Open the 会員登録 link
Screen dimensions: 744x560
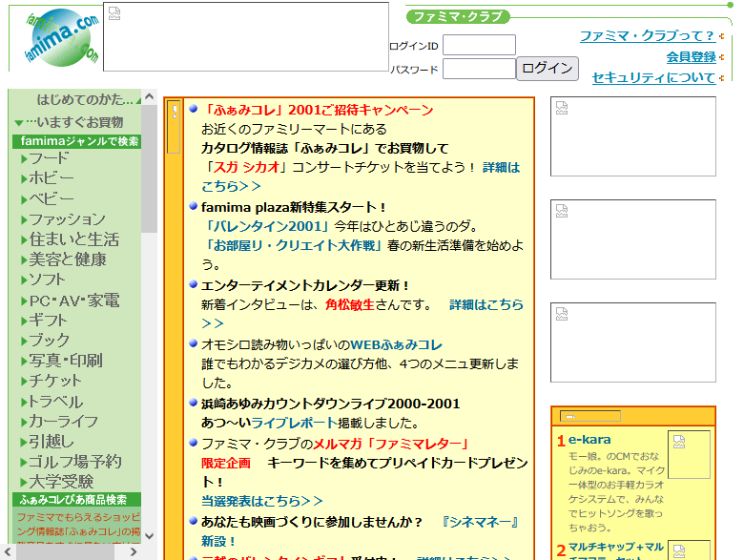pos(691,57)
